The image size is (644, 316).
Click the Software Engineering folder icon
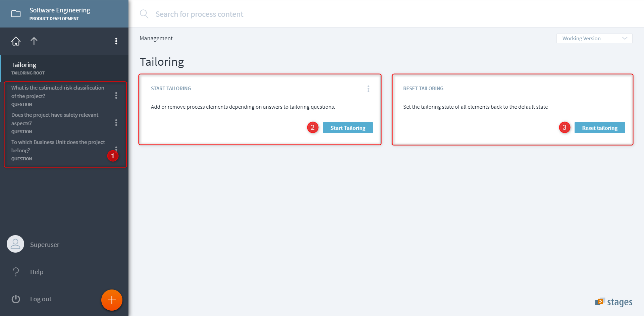(16, 14)
